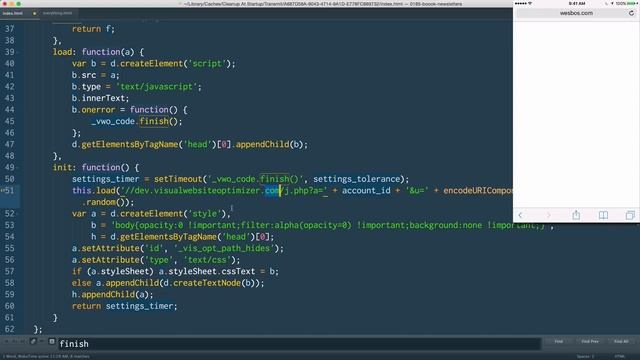Toggle the wrap option icon in find bar
The width and height of the screenshot is (640, 360).
coord(33,341)
